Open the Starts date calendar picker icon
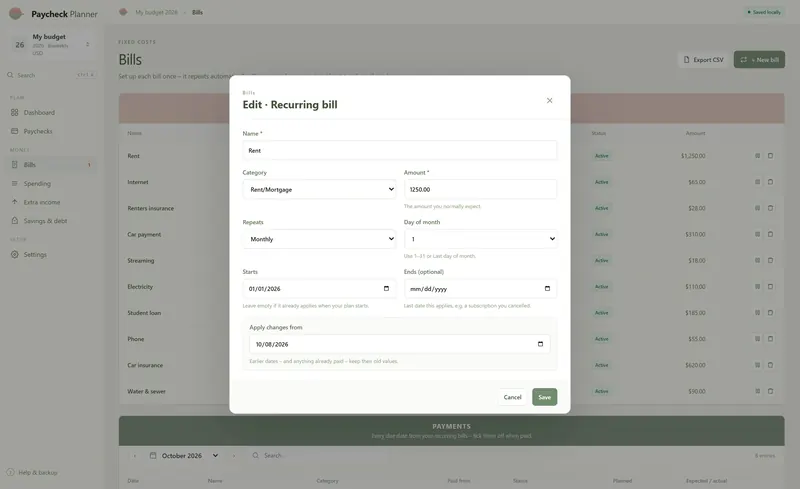The height and width of the screenshot is (489, 800). pos(386,288)
